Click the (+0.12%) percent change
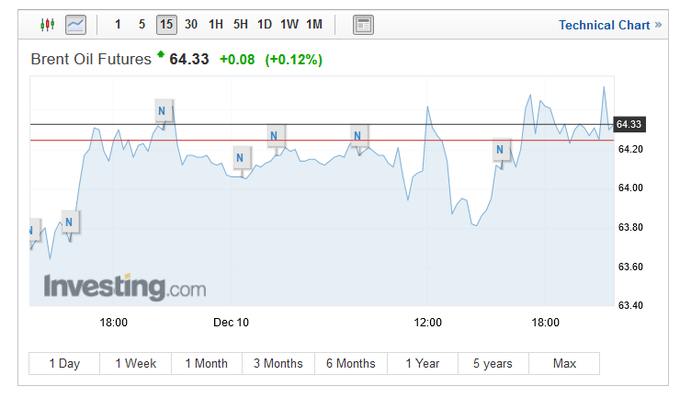The image size is (680, 398). click(294, 59)
